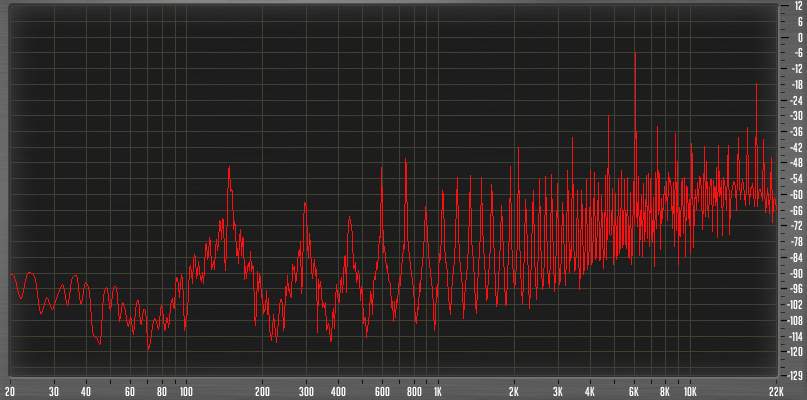Click the -54 dB level scale label
807x400 pixels.
pos(796,179)
